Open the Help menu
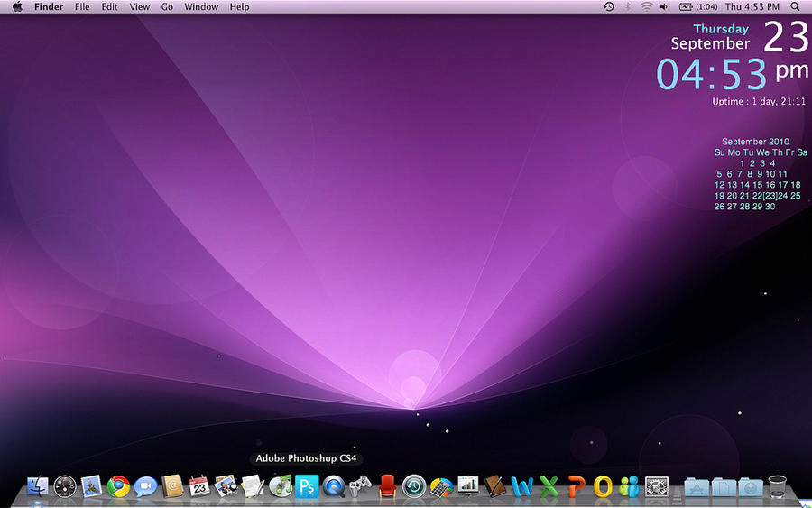Screen dimensions: 812x508 pyautogui.click(x=240, y=6)
